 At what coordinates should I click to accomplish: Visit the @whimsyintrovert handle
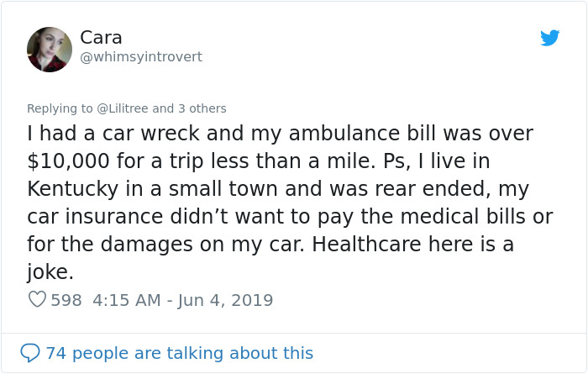click(x=141, y=56)
